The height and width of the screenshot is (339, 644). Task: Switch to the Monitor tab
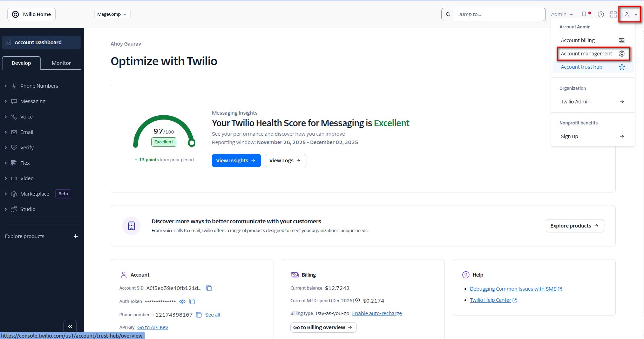(61, 63)
